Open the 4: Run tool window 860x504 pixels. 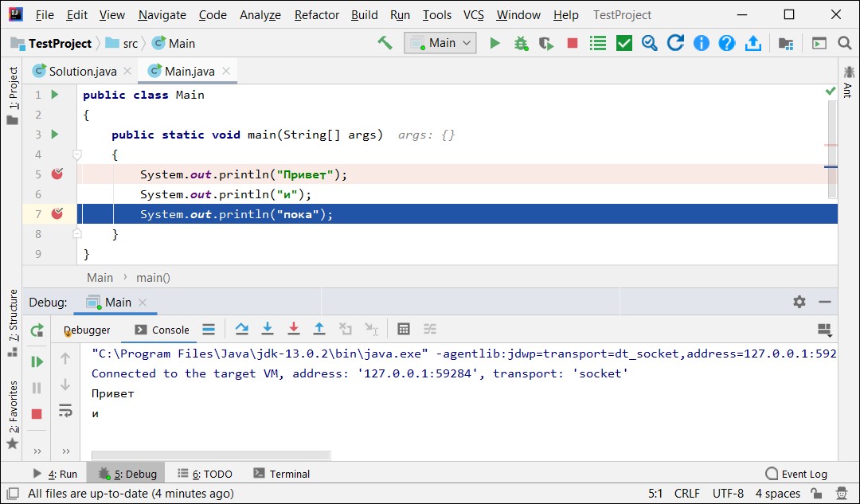55,474
